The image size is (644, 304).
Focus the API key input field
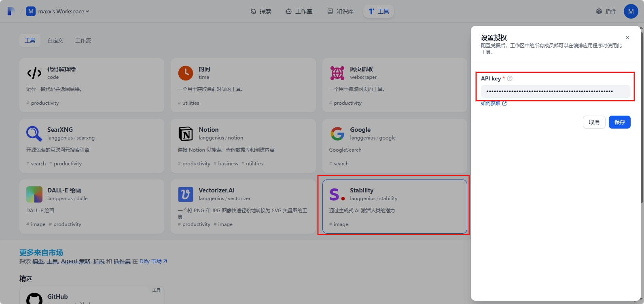pos(555,91)
